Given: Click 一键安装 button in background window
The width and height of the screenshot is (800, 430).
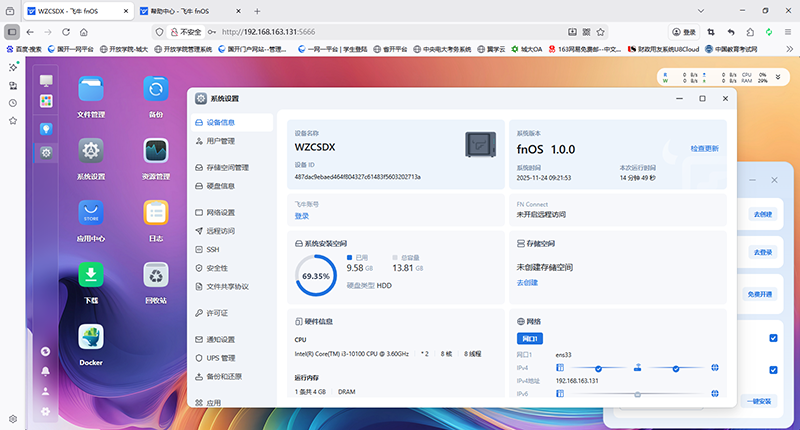Looking at the screenshot, I should point(759,401).
